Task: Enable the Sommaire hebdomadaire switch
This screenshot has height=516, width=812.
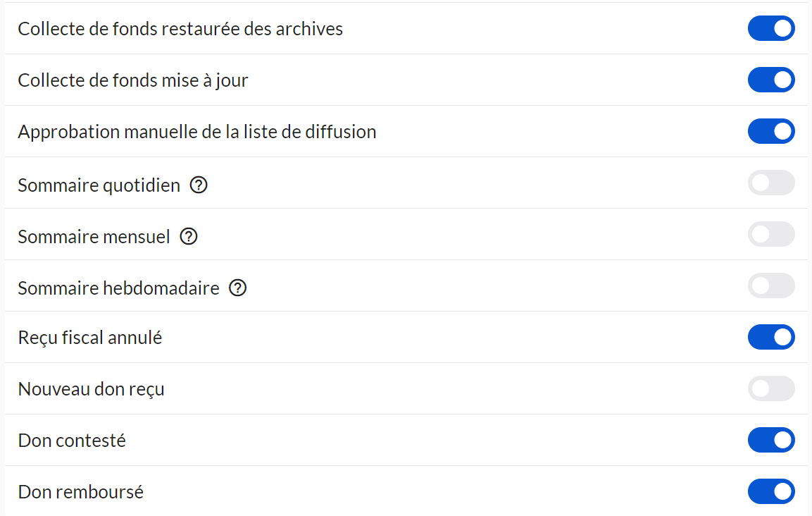Action: pyautogui.click(x=771, y=286)
